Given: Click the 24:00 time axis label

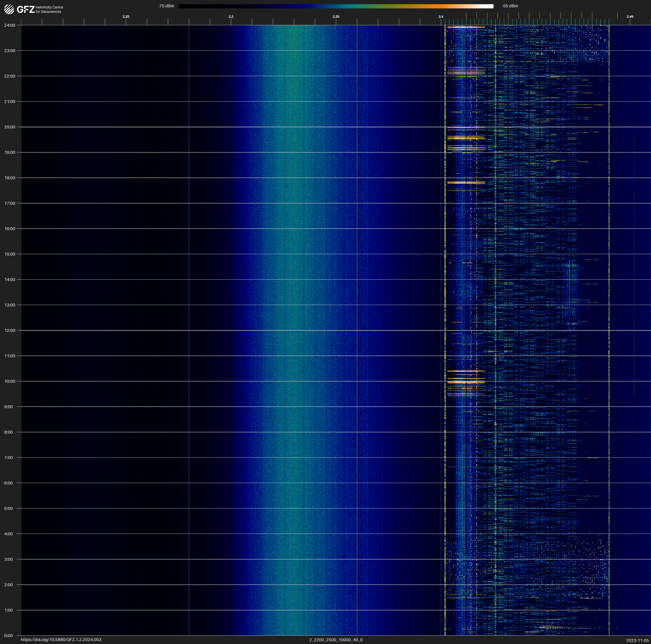Looking at the screenshot, I should (10, 25).
